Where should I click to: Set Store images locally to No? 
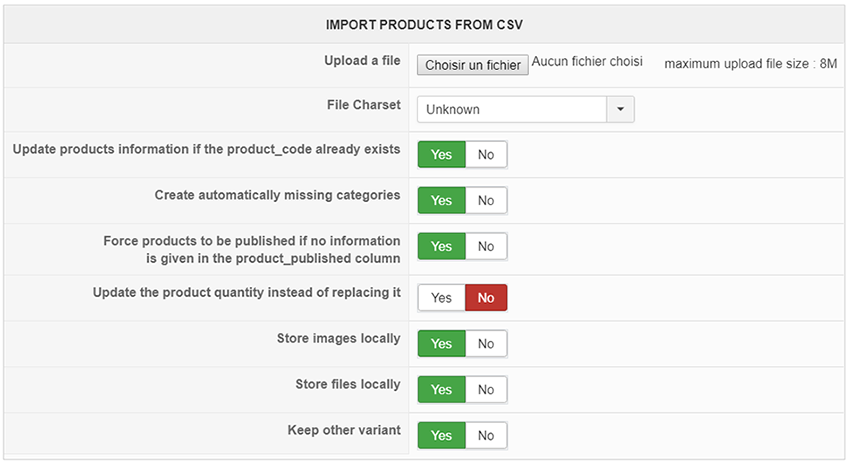coord(486,344)
